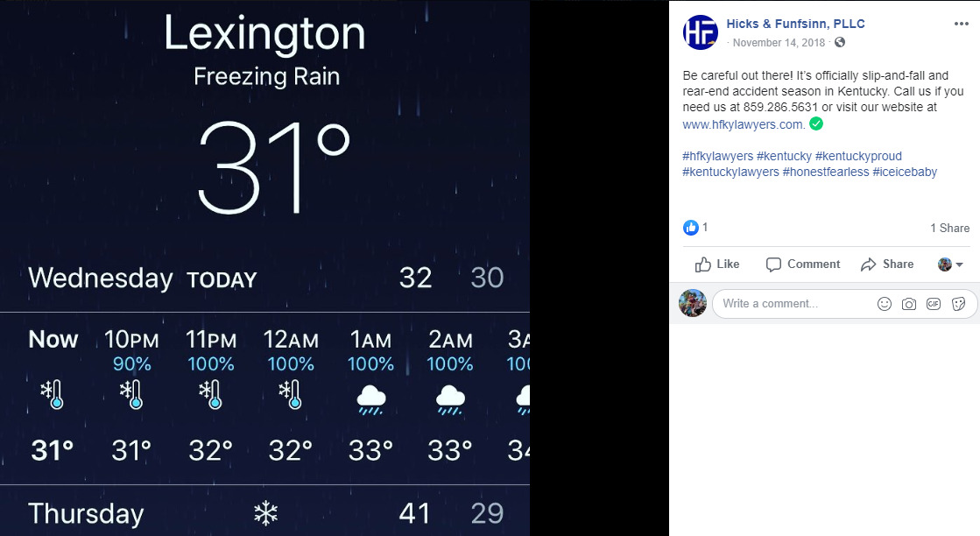
Task: Open the www.hfkylawyers.com link
Action: [x=743, y=124]
